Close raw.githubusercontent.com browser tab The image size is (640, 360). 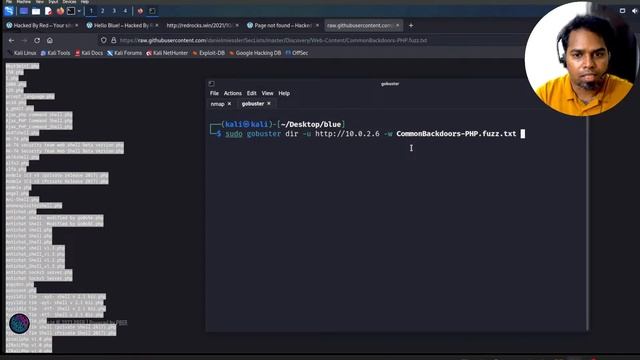[x=398, y=25]
